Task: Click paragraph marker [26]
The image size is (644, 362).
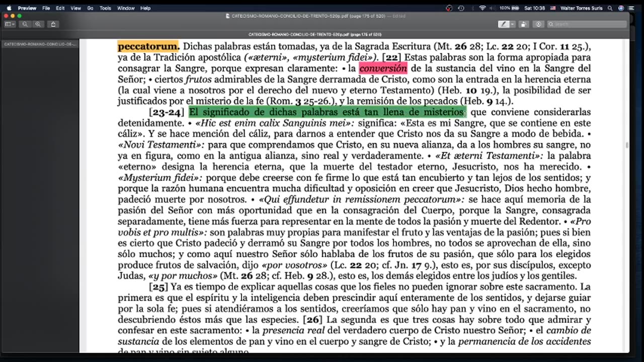Action: (312, 320)
